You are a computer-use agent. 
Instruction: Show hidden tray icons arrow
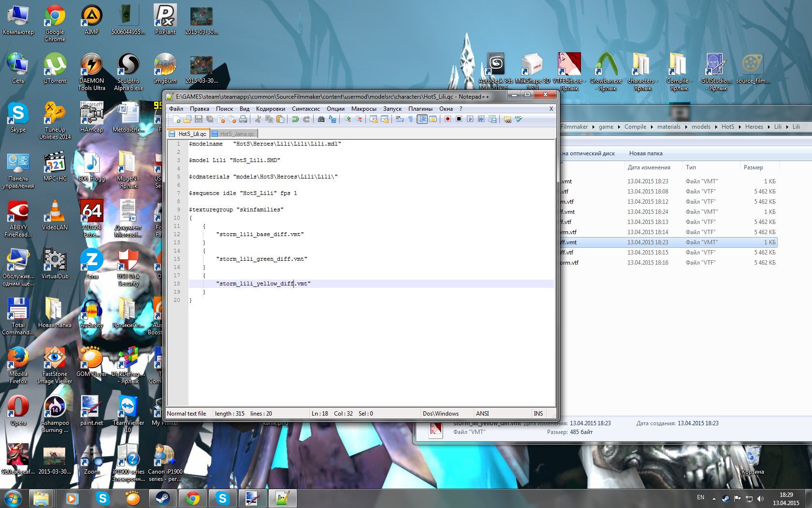714,498
